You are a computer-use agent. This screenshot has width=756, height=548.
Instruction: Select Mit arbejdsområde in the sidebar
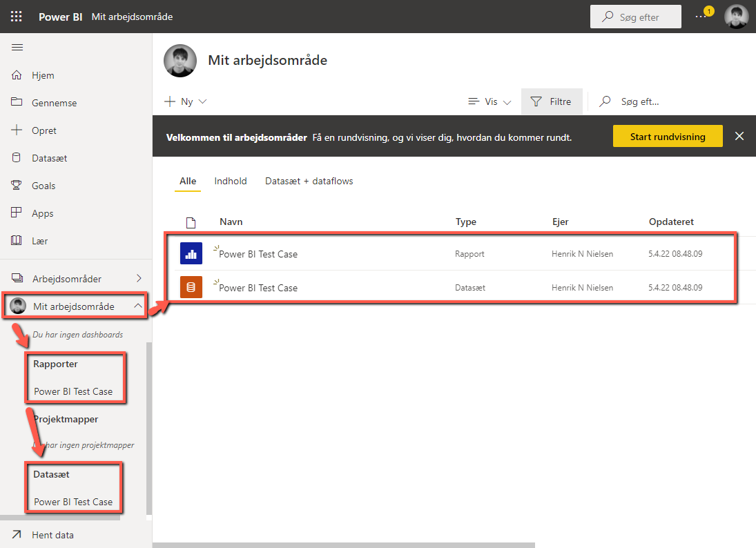click(74, 306)
